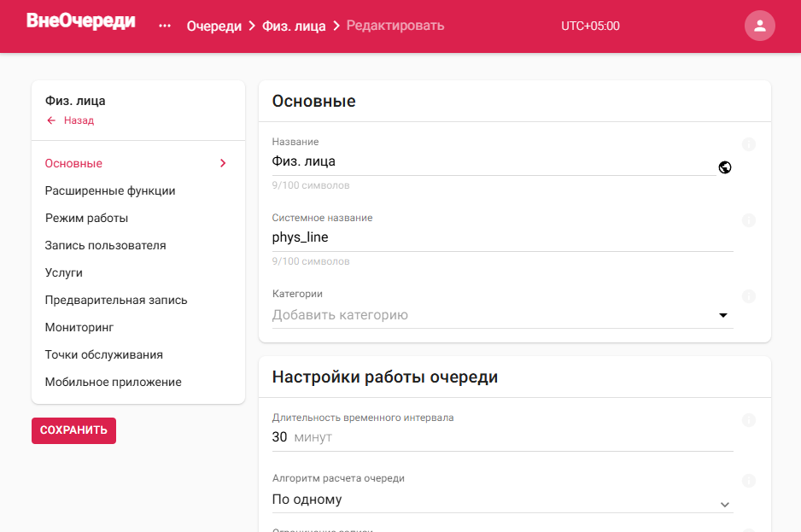Click the Физ. лица sidebar title

[x=75, y=101]
